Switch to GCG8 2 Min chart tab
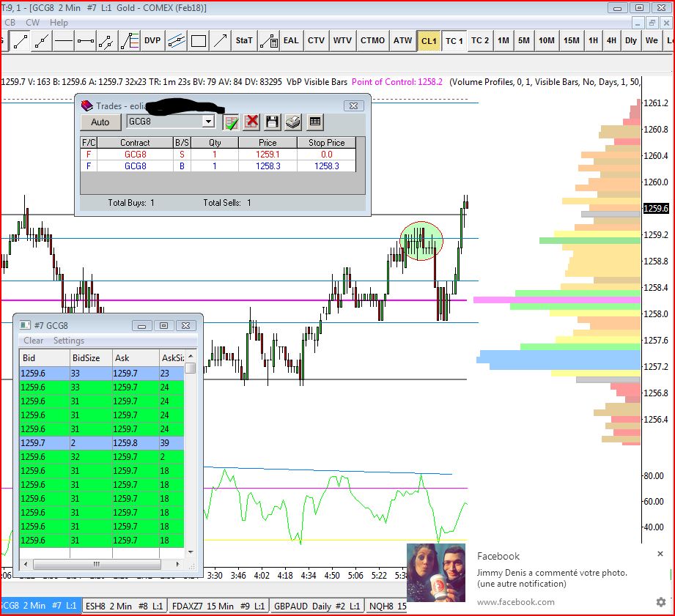The height and width of the screenshot is (616, 675). (40, 606)
